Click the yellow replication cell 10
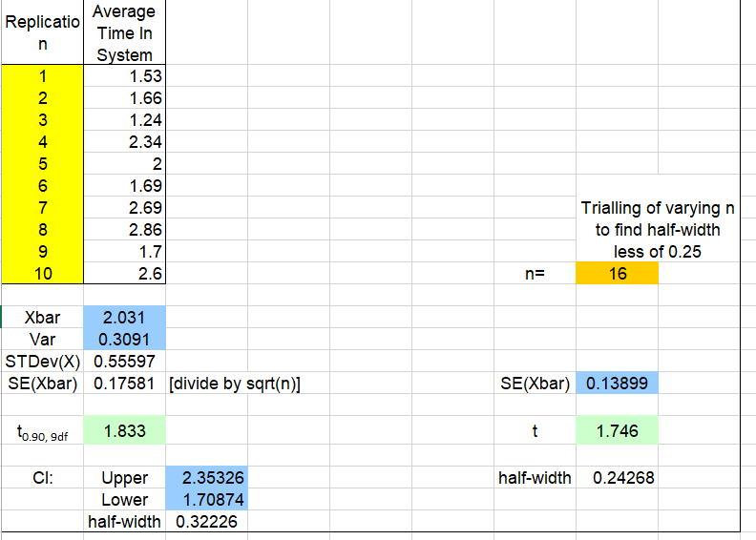Screen dimensions: 756x540 pos(42,273)
